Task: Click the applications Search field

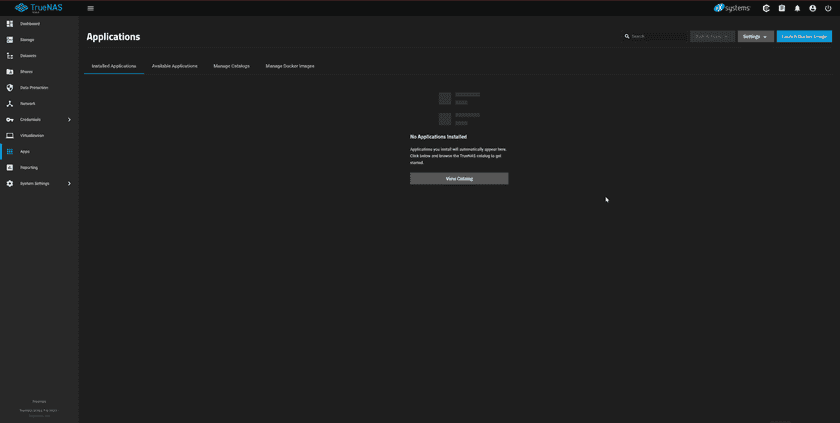Action: [x=655, y=36]
